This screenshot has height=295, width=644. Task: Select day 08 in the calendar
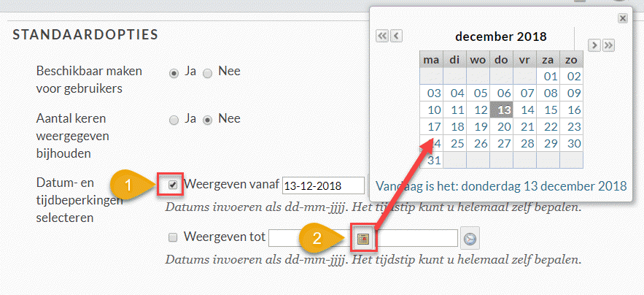click(548, 93)
